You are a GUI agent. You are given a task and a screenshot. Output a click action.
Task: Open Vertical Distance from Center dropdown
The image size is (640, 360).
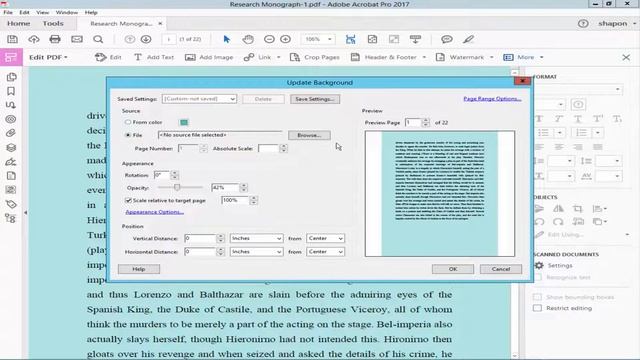point(325,238)
